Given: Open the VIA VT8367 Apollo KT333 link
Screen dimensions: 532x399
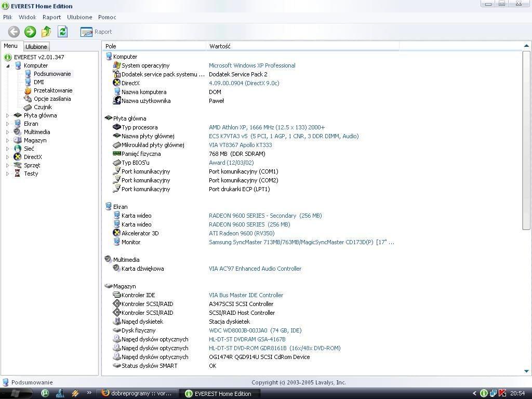Looking at the screenshot, I should pyautogui.click(x=240, y=145).
